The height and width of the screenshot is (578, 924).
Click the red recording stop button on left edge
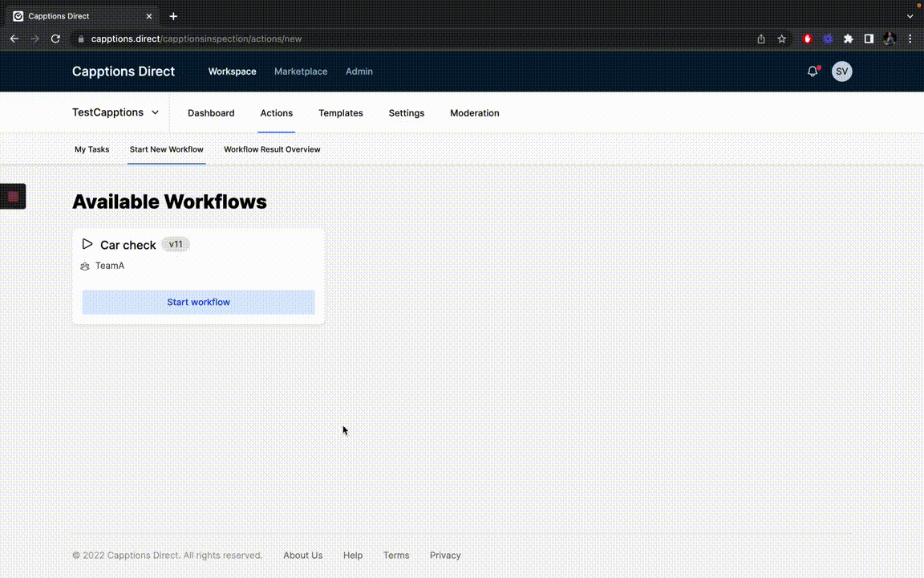pyautogui.click(x=13, y=197)
